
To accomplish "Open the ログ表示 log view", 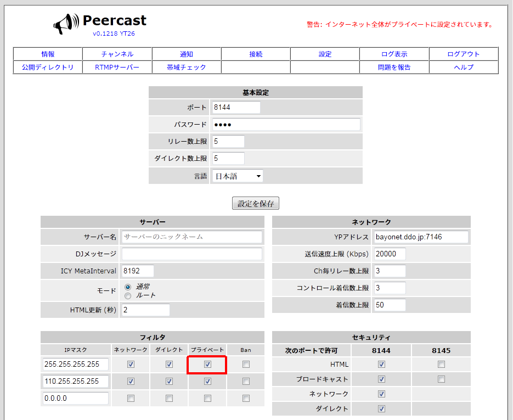I will pyautogui.click(x=393, y=54).
